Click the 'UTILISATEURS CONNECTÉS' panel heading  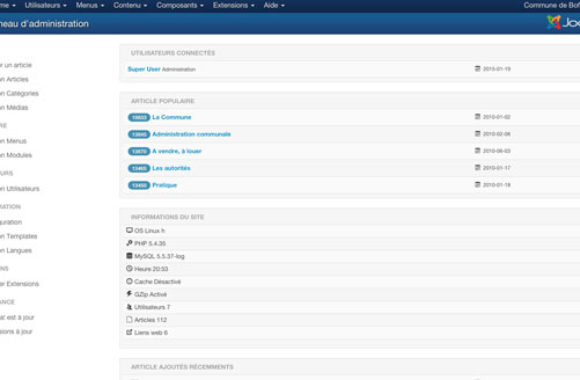(x=173, y=53)
